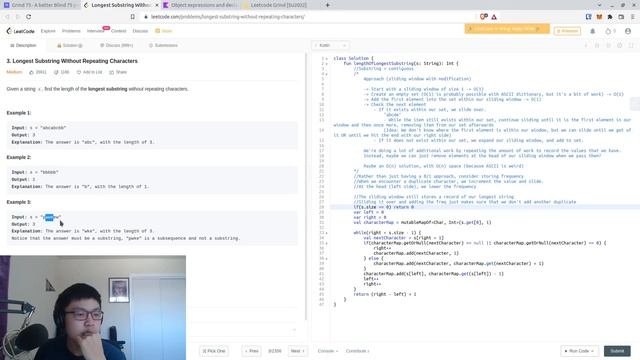Collapse the comment block fold on line 4

pyautogui.click(x=327, y=74)
